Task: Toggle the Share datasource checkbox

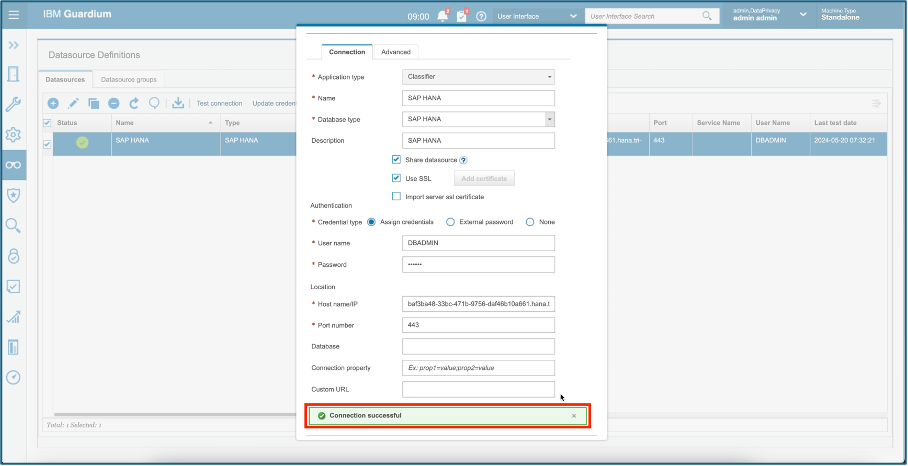Action: click(397, 160)
